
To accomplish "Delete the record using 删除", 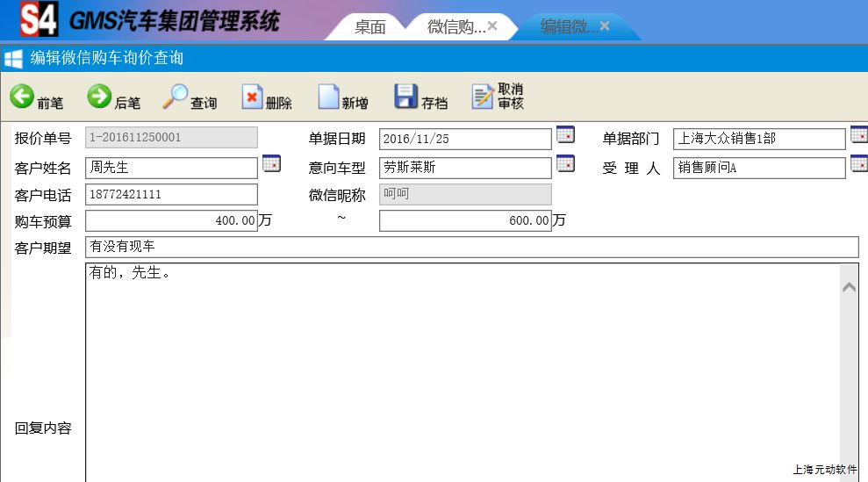I will coord(266,97).
